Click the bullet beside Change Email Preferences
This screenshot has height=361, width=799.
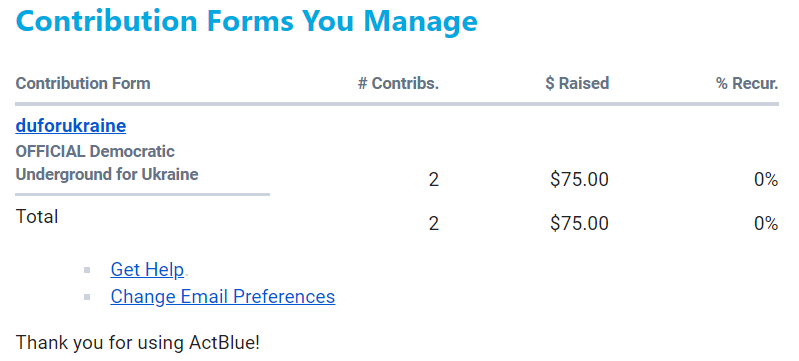click(87, 297)
